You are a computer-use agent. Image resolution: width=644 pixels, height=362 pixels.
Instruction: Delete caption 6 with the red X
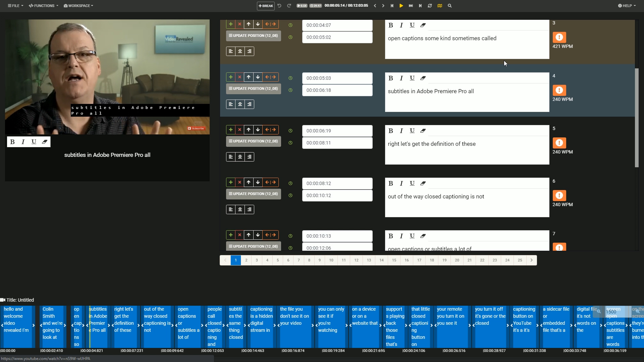click(239, 182)
